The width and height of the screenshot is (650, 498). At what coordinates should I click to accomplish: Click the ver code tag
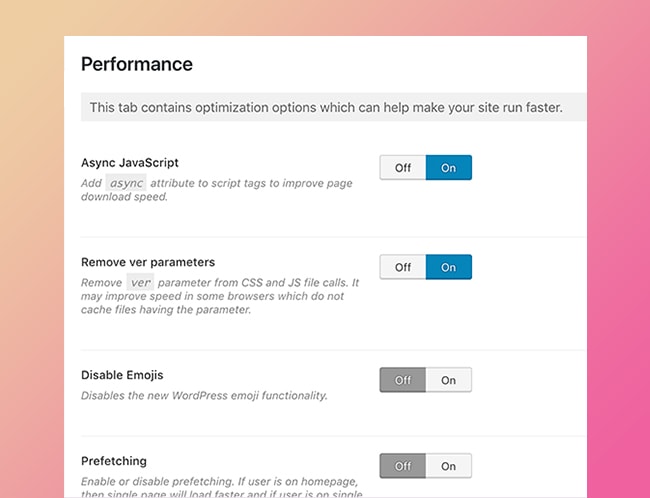(x=140, y=282)
